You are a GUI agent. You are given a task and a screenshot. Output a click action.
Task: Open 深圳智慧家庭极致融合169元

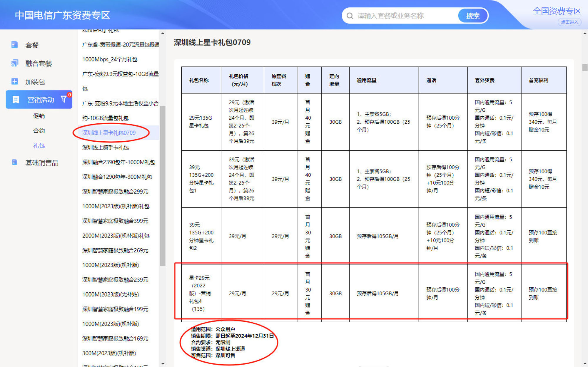coord(115,338)
